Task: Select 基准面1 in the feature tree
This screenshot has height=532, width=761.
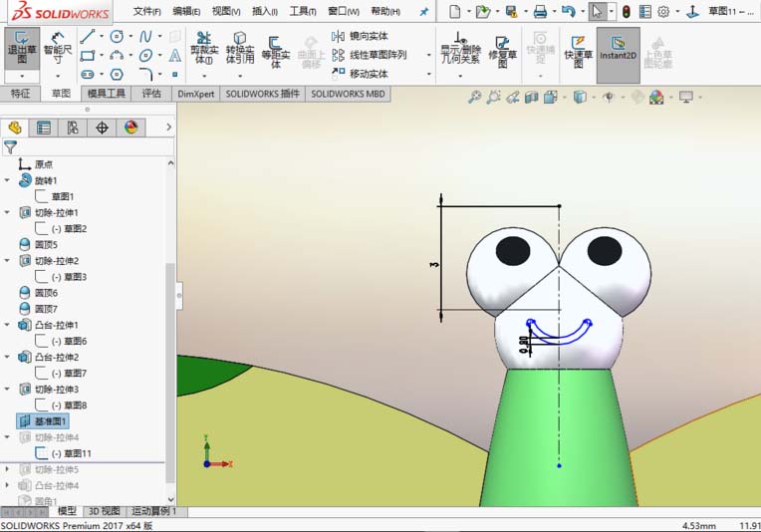Action: pyautogui.click(x=43, y=420)
